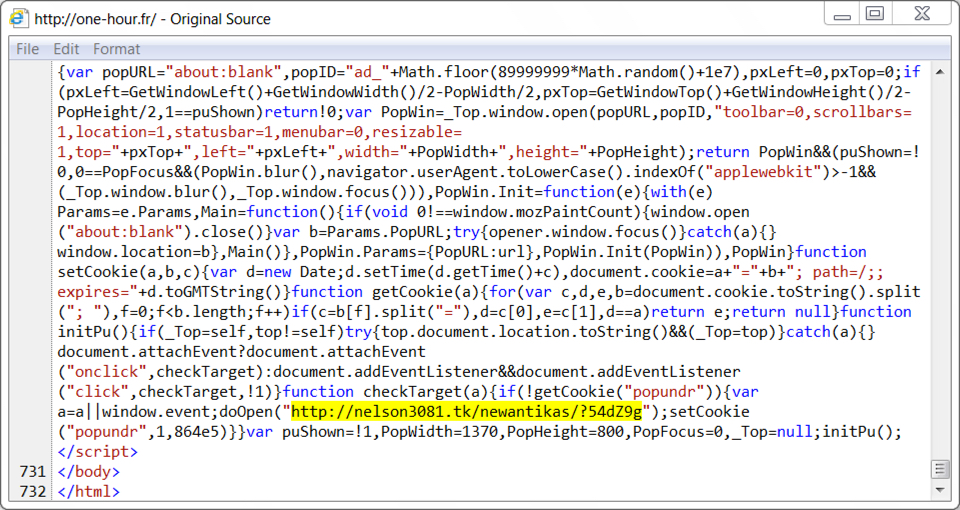This screenshot has width=960, height=510.
Task: Click the Internet Explorer icon in title bar
Action: click(18, 18)
